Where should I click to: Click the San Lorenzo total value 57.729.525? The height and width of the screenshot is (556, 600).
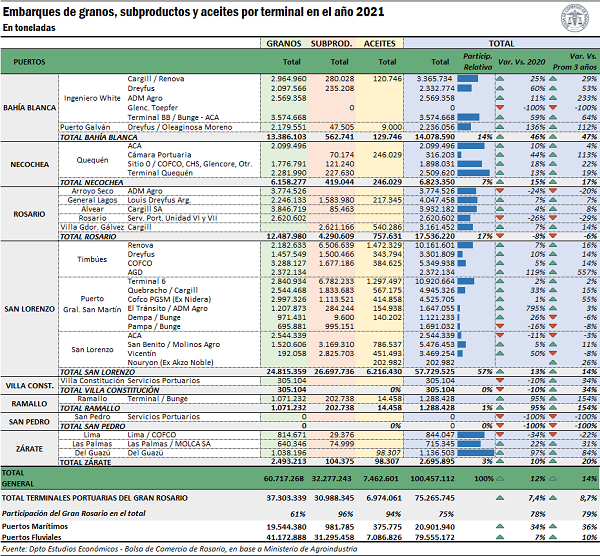[x=435, y=372]
